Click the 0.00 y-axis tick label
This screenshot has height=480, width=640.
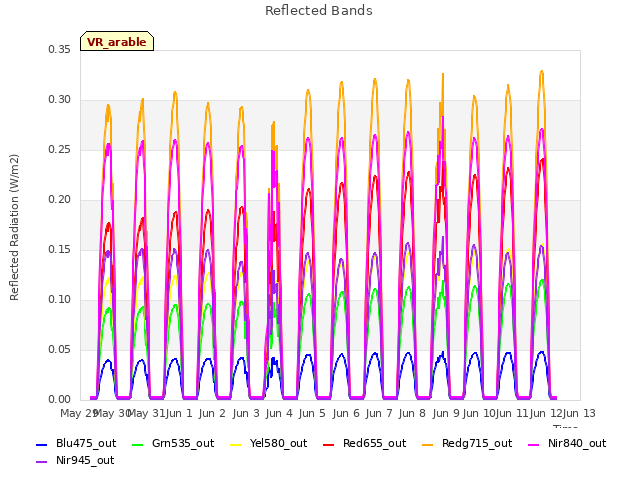pos(60,399)
